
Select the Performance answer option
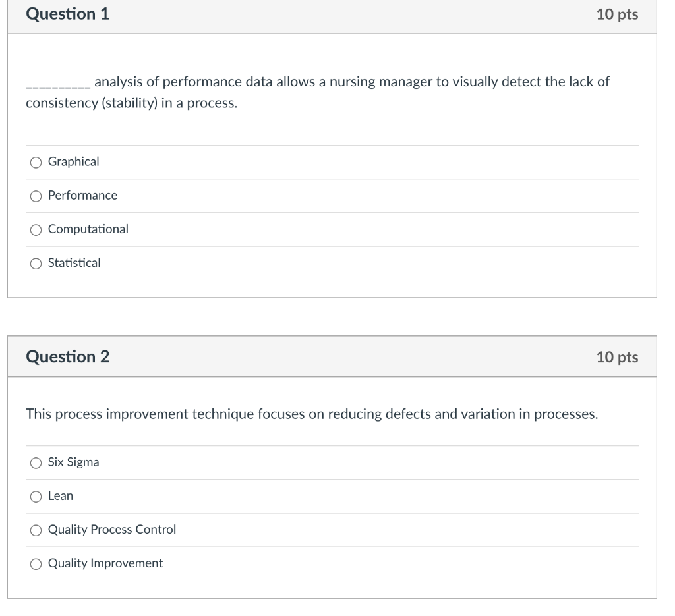click(x=35, y=195)
